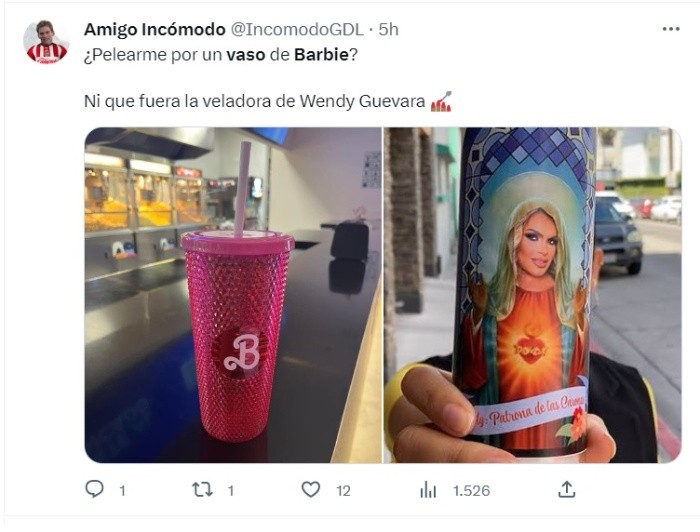Screen dimensions: 700x532
Task: Retweet the post using retweet arrows
Action: coord(202,490)
